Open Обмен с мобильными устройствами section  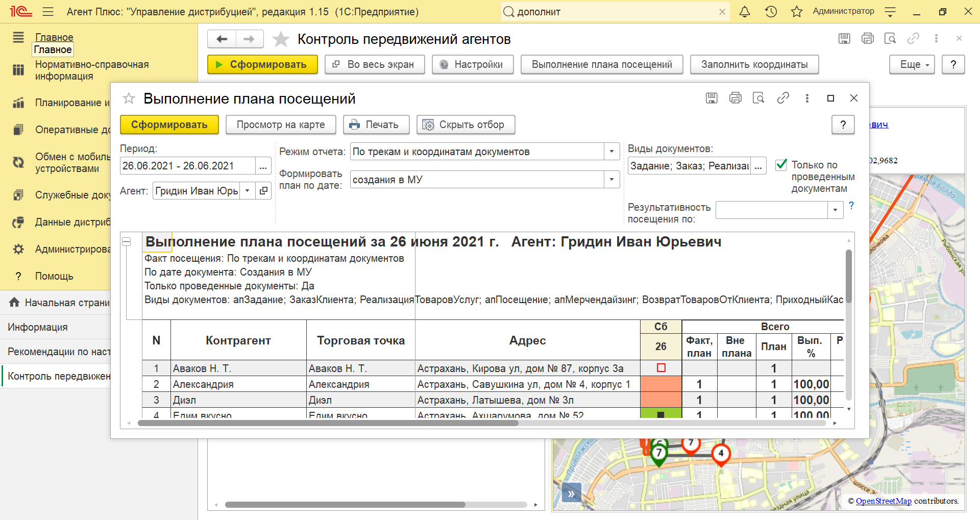72,163
